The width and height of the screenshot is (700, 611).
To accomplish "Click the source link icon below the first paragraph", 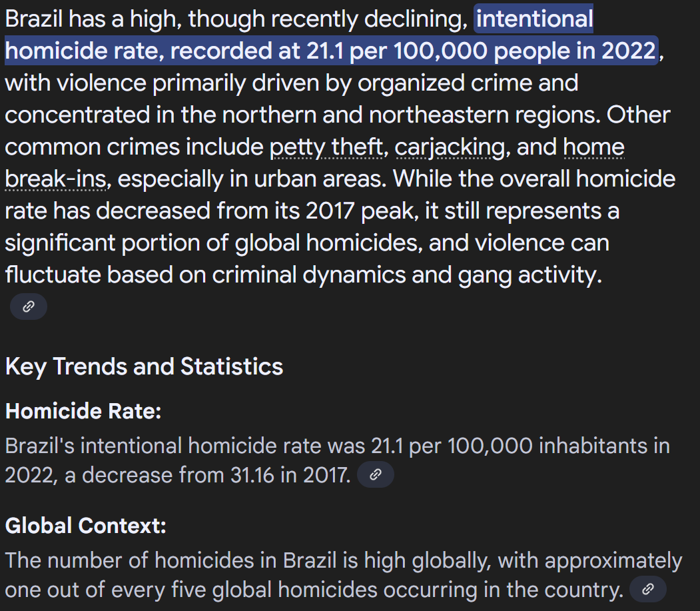I will [x=29, y=306].
